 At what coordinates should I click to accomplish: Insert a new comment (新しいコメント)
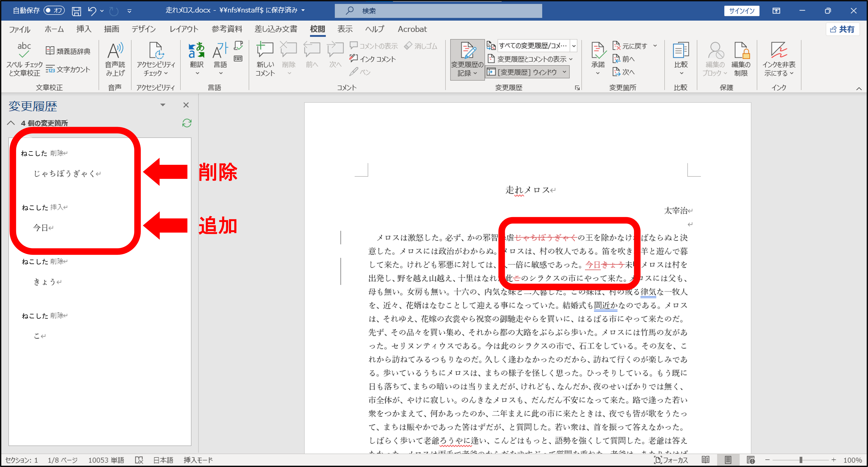(x=265, y=59)
